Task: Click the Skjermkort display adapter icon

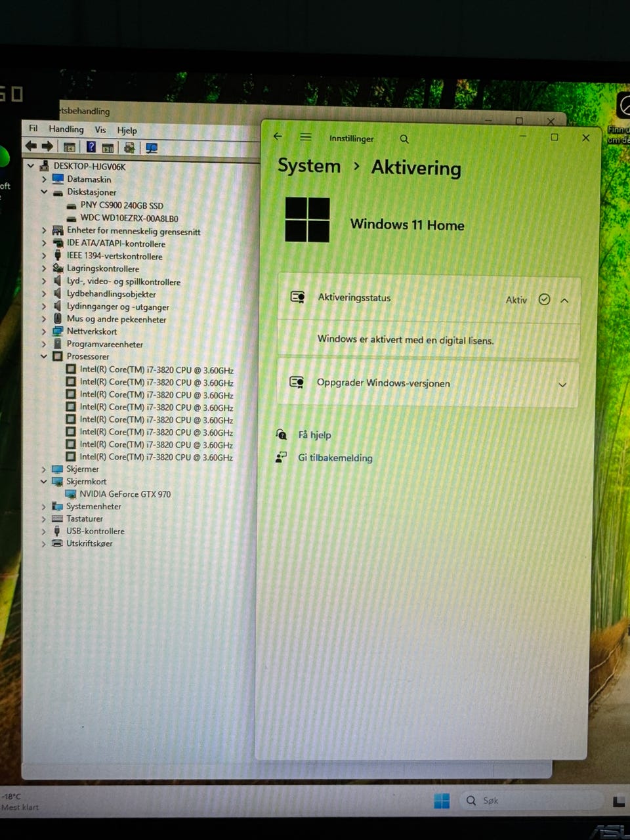Action: point(57,481)
